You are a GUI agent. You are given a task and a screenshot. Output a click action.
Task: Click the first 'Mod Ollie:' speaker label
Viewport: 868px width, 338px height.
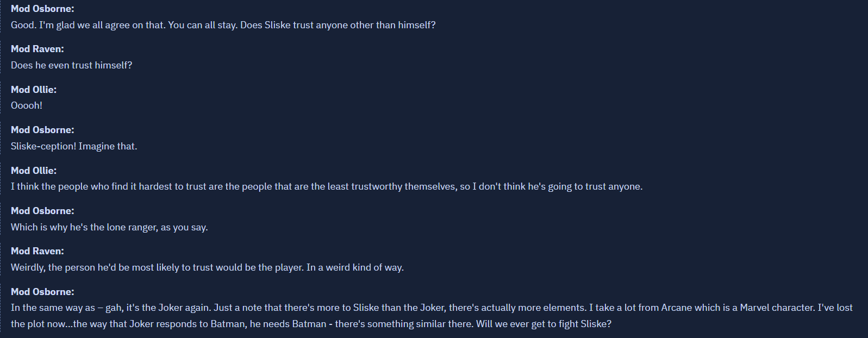click(34, 90)
